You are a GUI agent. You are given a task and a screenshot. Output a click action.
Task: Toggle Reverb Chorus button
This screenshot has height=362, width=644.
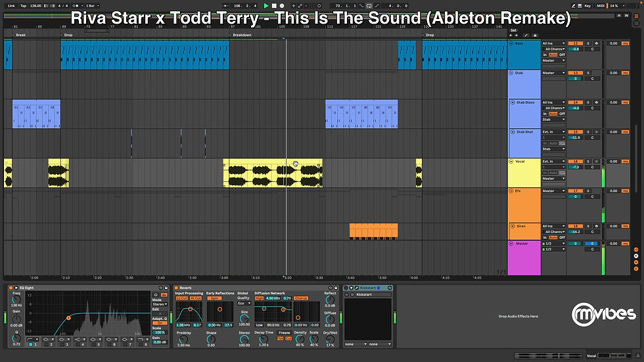click(301, 298)
